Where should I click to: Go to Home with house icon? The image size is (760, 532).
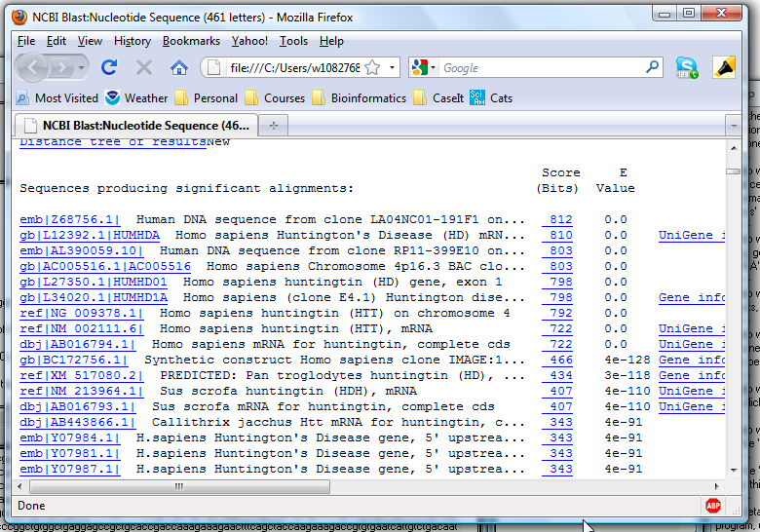(179, 67)
